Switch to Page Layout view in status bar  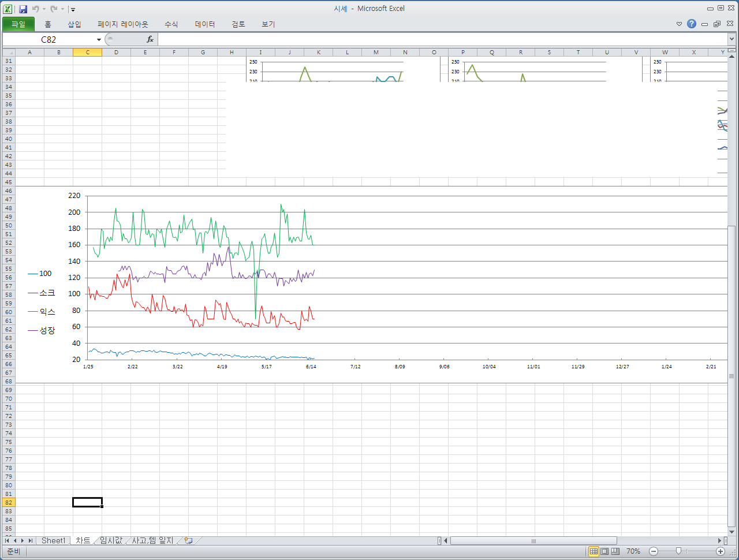click(604, 551)
